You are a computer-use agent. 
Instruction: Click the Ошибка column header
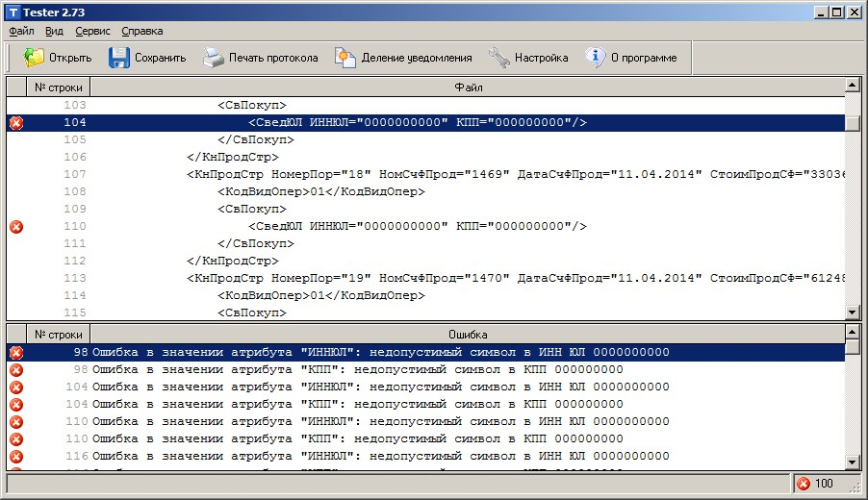click(467, 334)
